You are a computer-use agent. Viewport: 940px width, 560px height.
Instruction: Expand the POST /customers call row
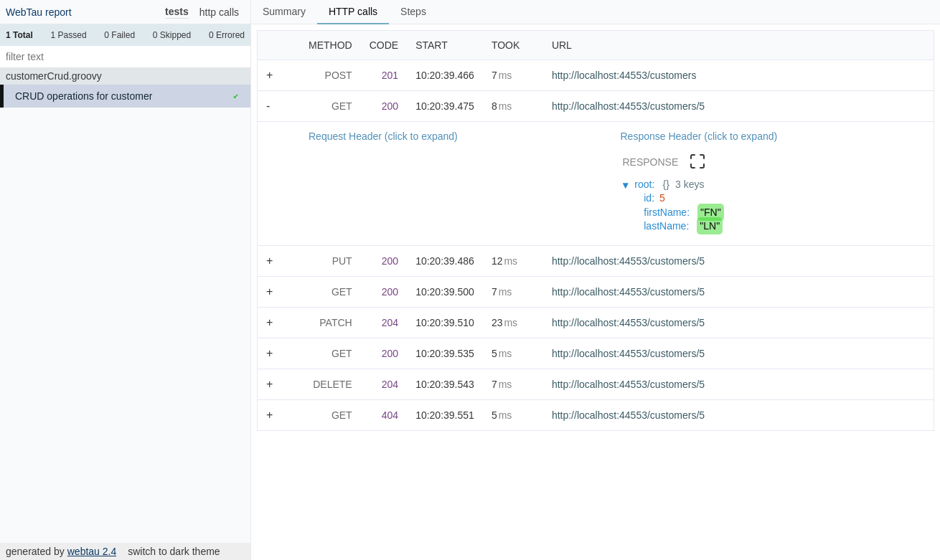[x=269, y=75]
